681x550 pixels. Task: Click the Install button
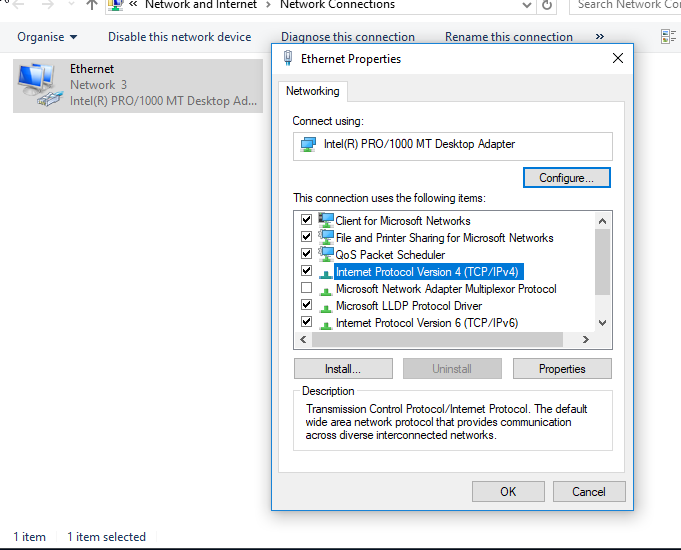tap(343, 369)
